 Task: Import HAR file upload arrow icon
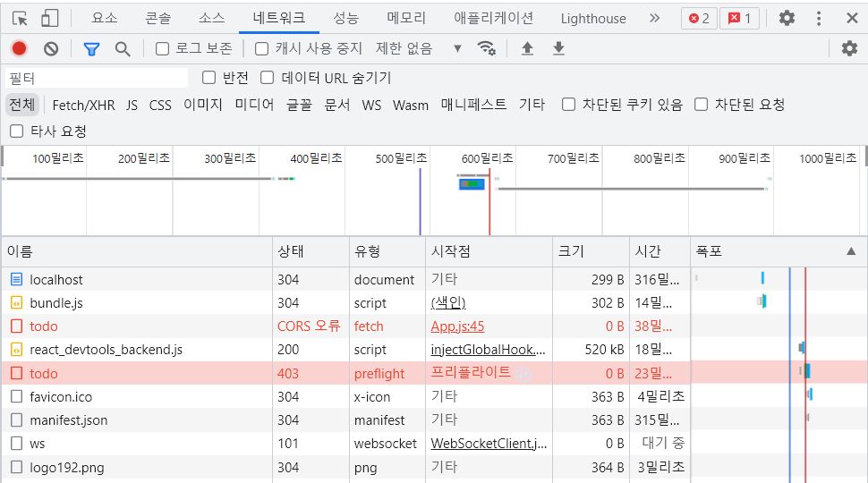point(528,48)
